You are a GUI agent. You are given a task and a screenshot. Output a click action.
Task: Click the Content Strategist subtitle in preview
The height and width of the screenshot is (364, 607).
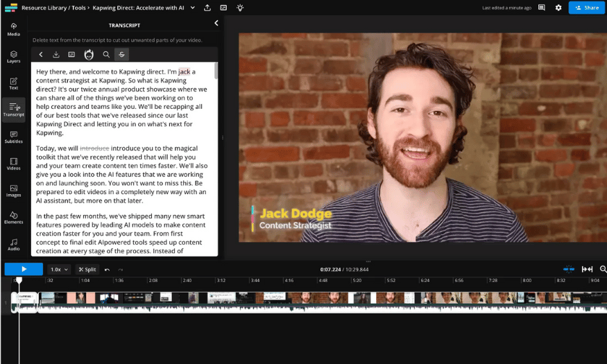[296, 225]
